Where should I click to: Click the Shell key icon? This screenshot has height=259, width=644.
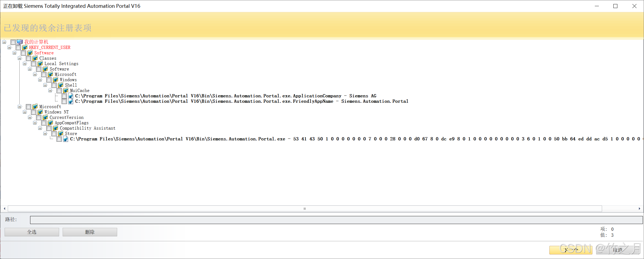[60, 85]
